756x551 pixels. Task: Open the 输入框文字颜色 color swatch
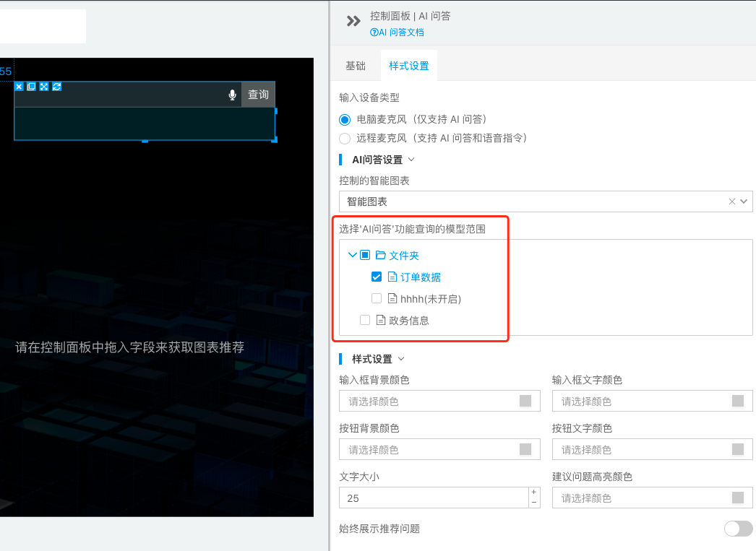pos(738,401)
